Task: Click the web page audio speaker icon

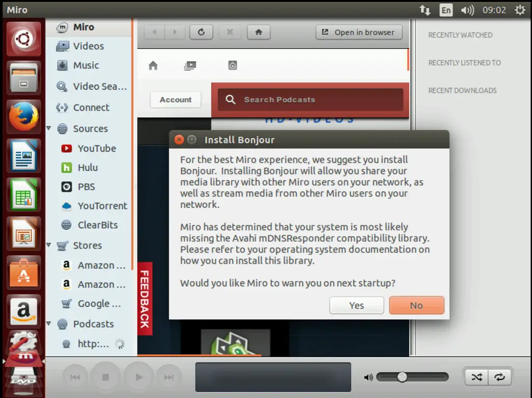Action: coord(232,65)
